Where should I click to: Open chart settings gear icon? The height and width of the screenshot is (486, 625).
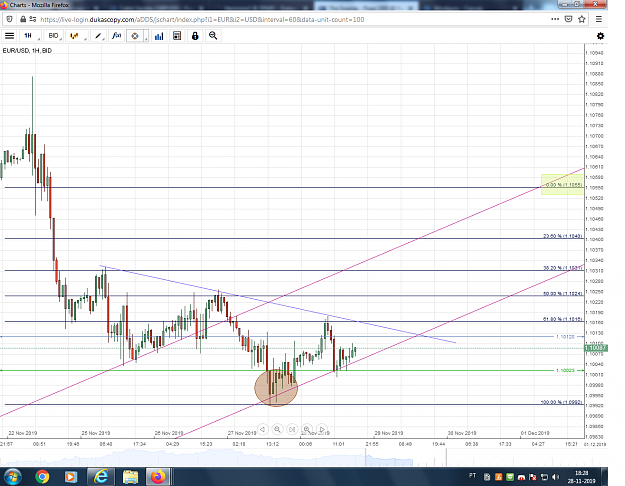click(600, 36)
